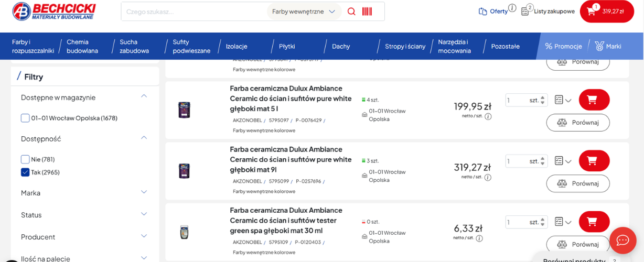This screenshot has width=644, height=262.
Task: Click the search magnifier icon
Action: [x=351, y=12]
